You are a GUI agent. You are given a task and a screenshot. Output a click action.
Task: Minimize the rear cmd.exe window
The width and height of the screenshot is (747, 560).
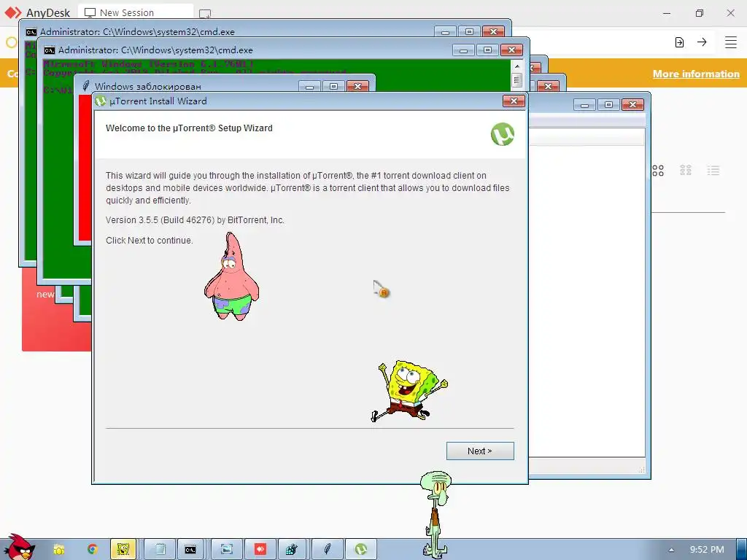coord(446,32)
